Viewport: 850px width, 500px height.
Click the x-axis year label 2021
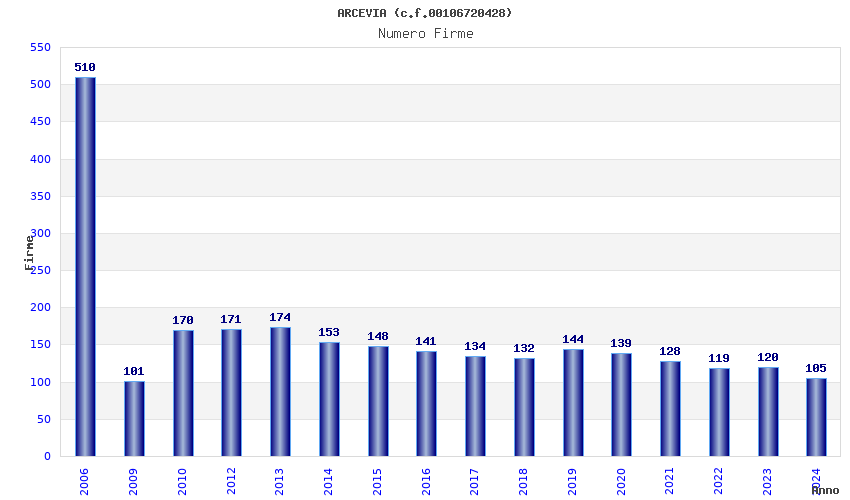(x=669, y=482)
